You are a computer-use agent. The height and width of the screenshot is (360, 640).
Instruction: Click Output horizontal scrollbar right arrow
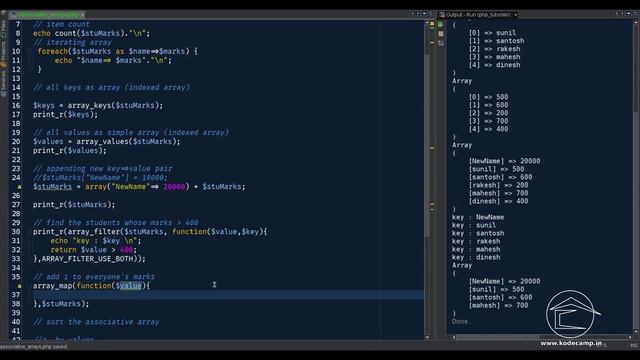point(630,337)
